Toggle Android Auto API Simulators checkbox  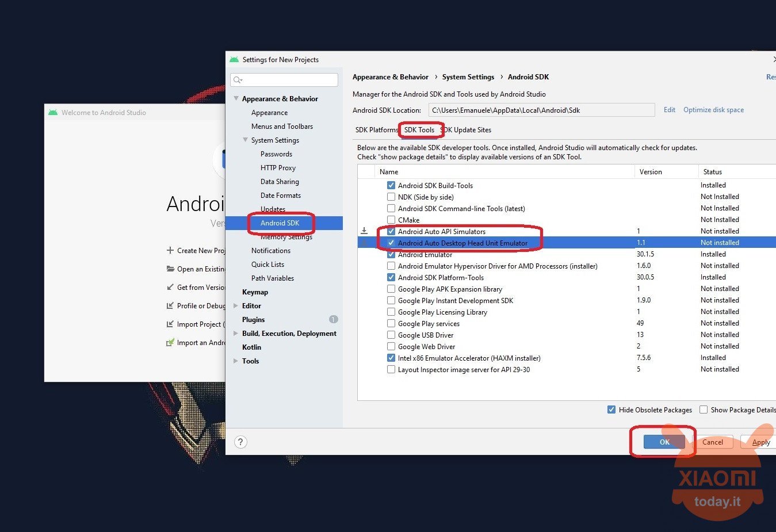coord(391,231)
